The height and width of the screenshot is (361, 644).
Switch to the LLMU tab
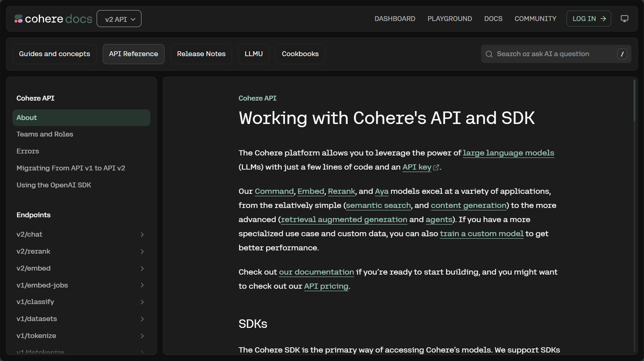[253, 54]
